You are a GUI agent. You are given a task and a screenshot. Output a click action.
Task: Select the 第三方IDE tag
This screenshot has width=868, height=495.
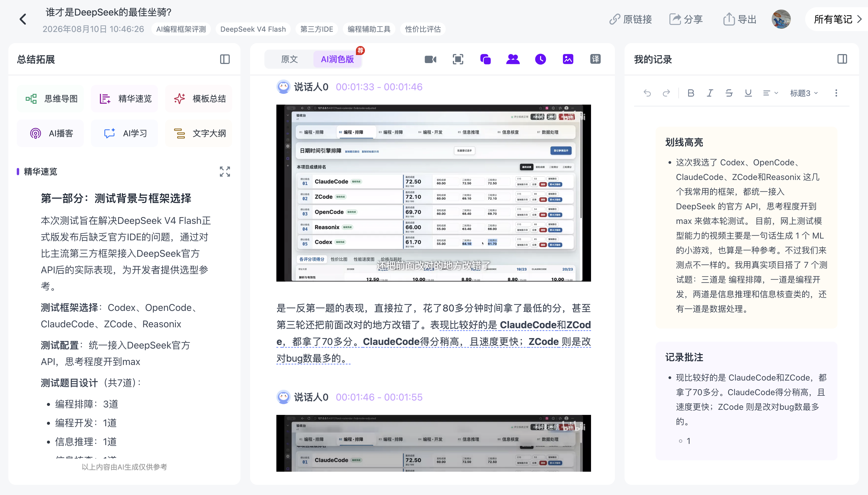(317, 29)
